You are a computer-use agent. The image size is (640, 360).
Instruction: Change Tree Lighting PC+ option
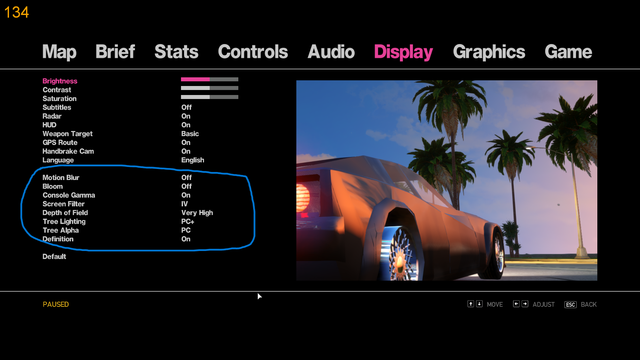click(x=188, y=222)
